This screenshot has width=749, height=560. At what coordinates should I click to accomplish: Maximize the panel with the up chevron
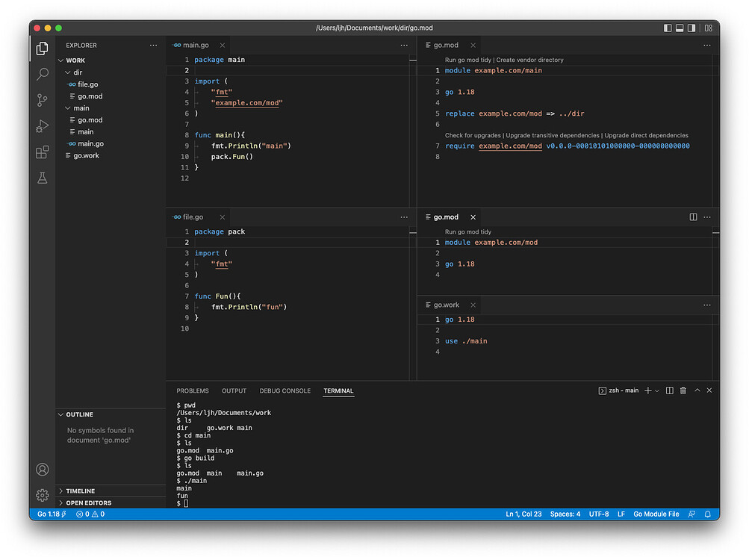point(697,391)
